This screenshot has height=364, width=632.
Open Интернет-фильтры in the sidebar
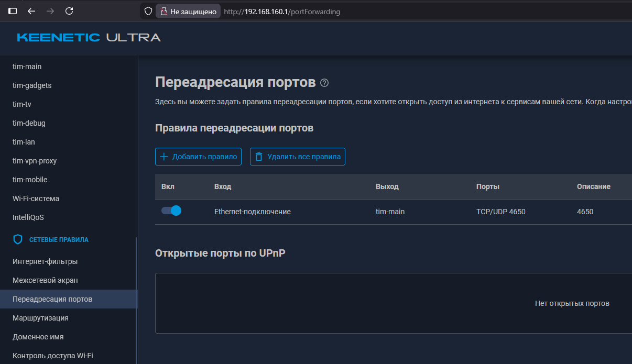tap(45, 261)
